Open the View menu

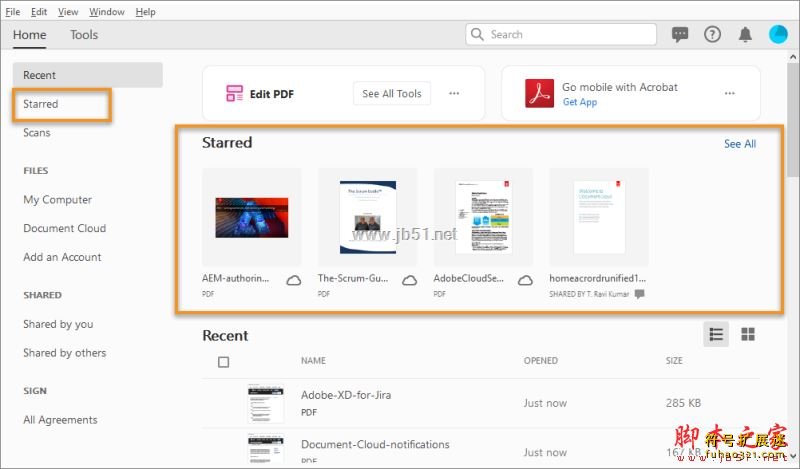tap(68, 12)
